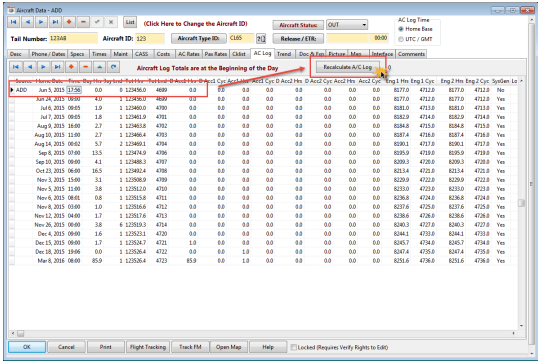
Task: Jump to last aircraft record in top navigator
Action: (55, 22)
